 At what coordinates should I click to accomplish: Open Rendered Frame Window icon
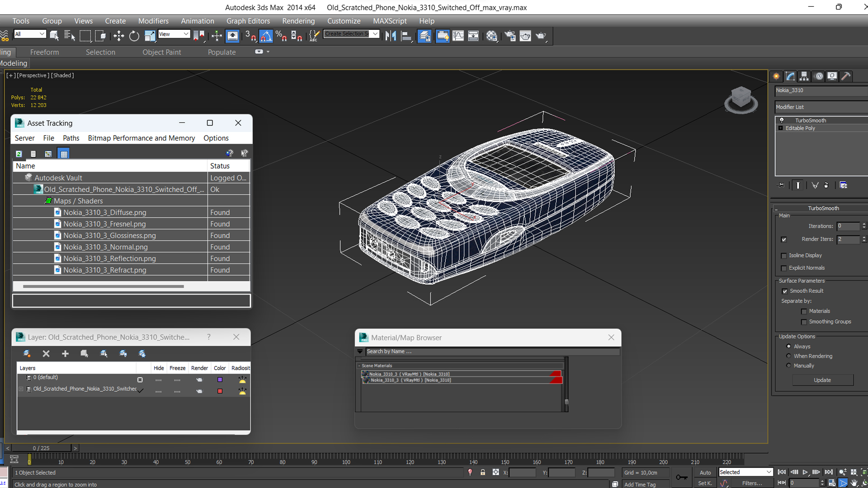coord(525,36)
